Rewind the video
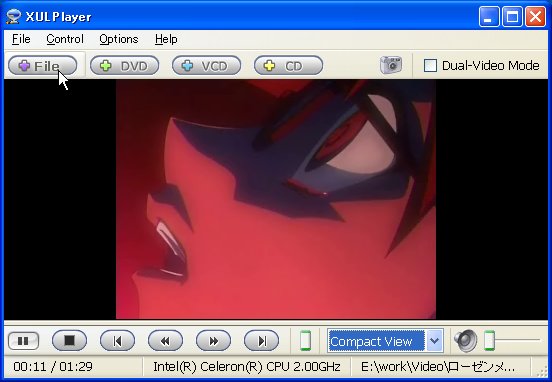552x382 pixels. [x=165, y=340]
